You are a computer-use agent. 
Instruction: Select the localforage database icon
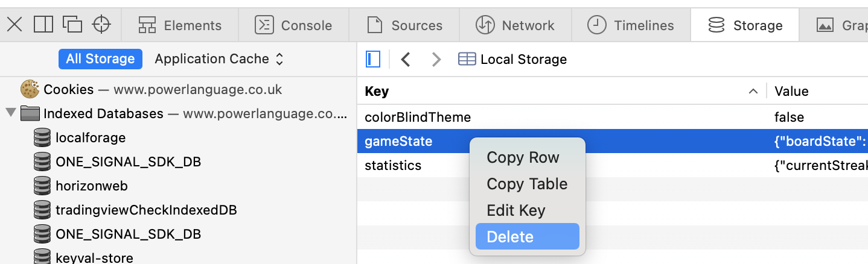(x=42, y=138)
